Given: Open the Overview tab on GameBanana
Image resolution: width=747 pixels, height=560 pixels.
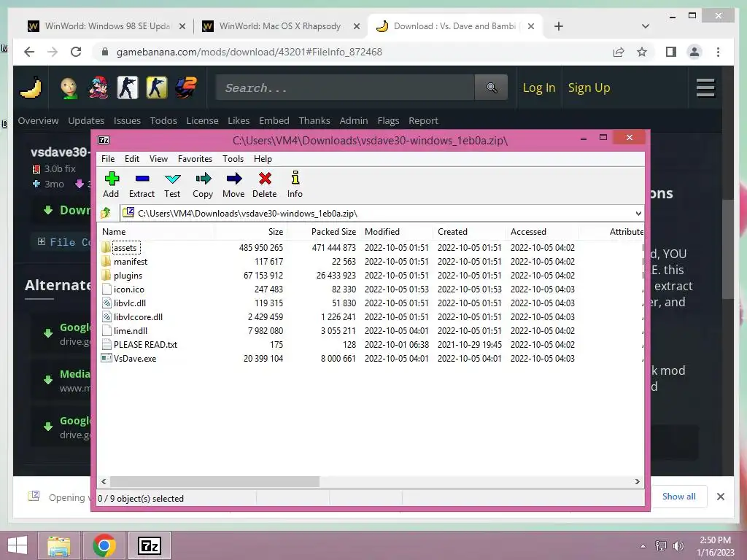Looking at the screenshot, I should (x=38, y=120).
